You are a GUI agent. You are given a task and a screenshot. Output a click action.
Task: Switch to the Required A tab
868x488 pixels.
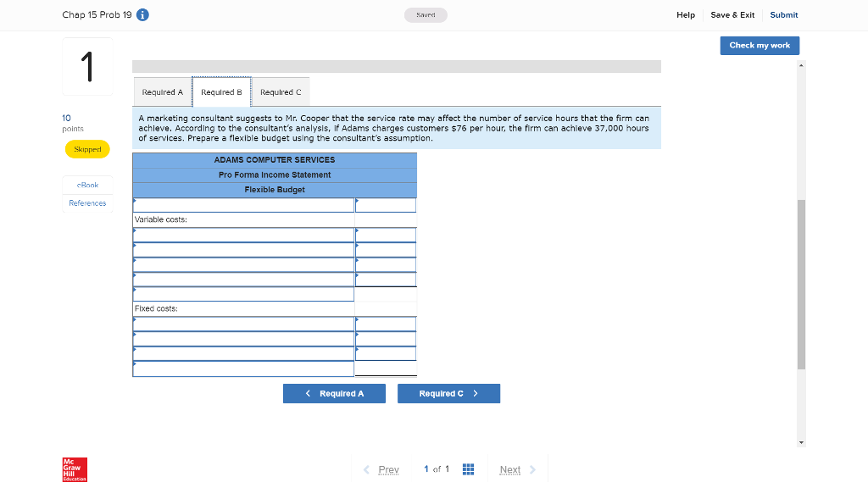tap(162, 91)
